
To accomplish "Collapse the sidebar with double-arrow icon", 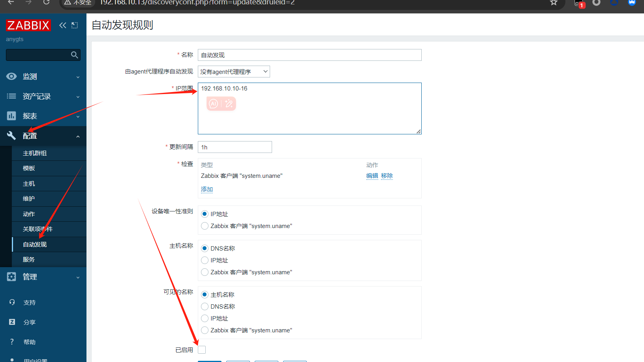I will click(x=62, y=25).
